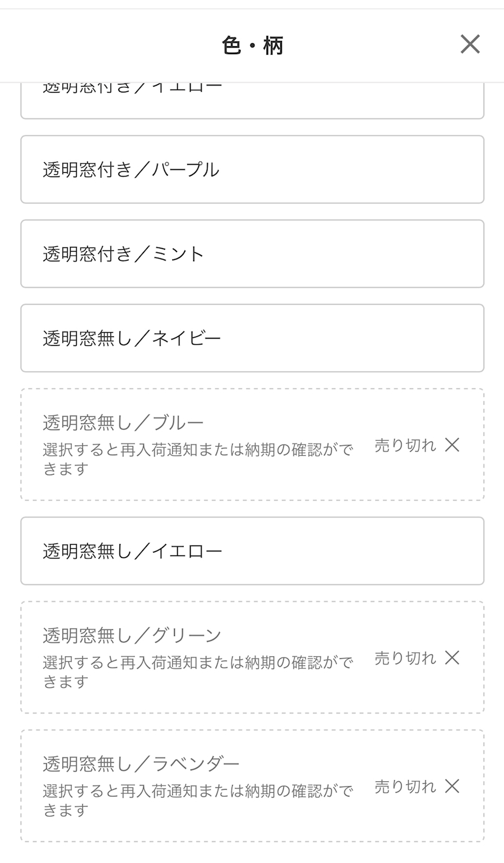Click the パープル text label
Image resolution: width=504 pixels, height=863 pixels.
[x=185, y=169]
